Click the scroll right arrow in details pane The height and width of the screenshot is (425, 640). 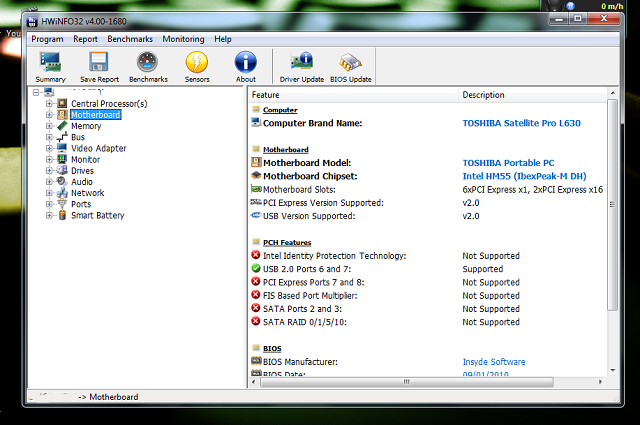[600, 382]
